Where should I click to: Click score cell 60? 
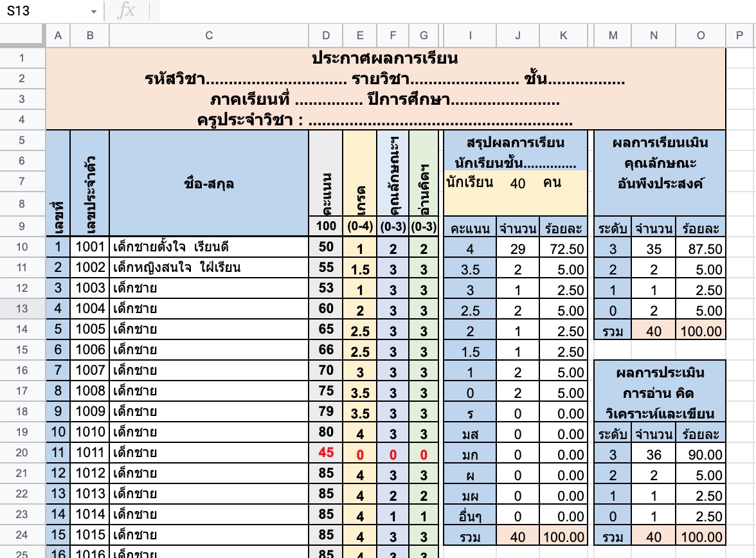(x=326, y=309)
